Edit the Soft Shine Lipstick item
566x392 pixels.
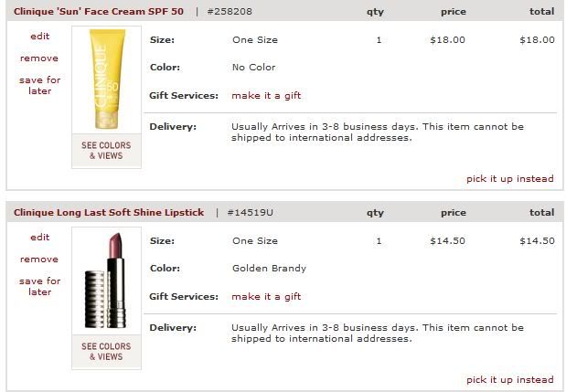coord(39,238)
